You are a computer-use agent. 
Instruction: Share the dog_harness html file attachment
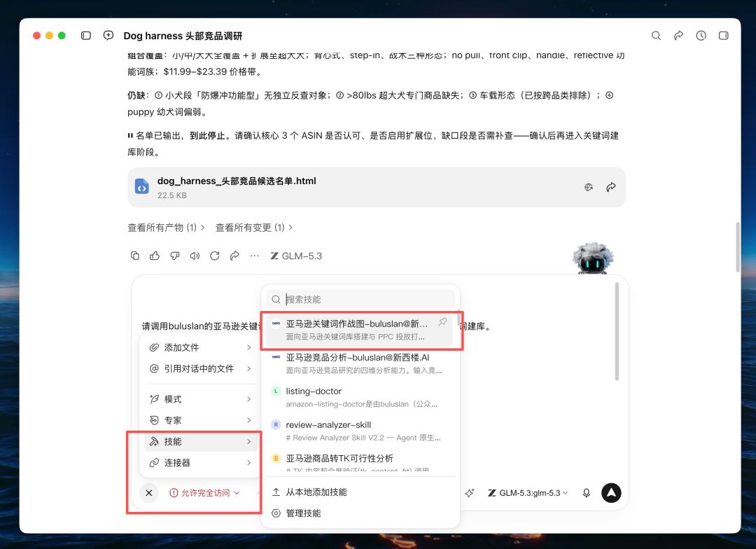point(611,187)
